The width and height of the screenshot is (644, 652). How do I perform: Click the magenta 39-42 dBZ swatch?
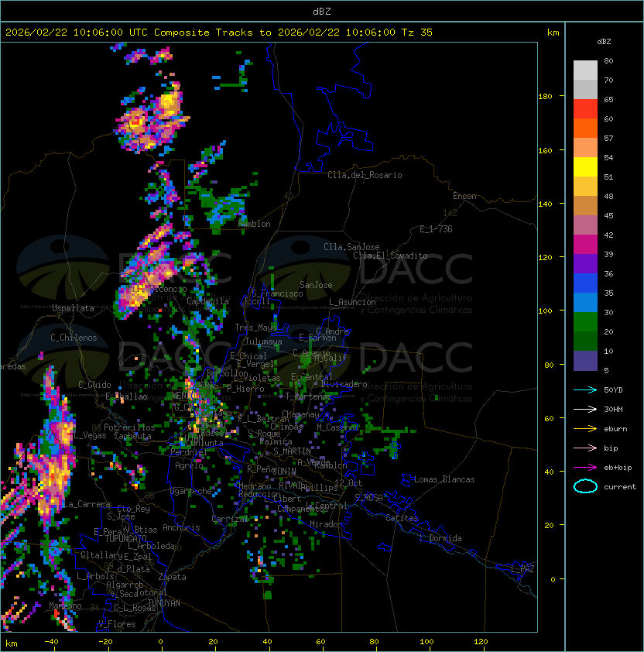click(585, 245)
